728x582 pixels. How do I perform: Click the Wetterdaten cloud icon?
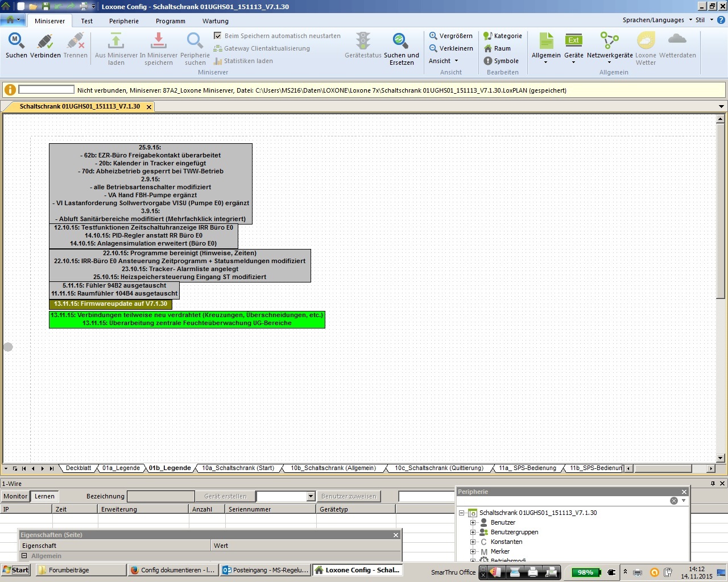(677, 39)
